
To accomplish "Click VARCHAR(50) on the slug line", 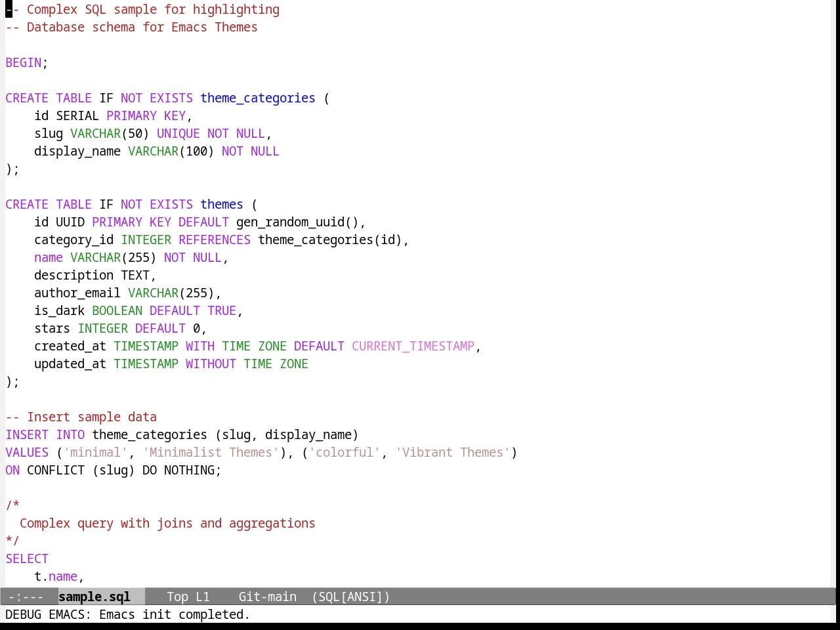I will tap(110, 133).
